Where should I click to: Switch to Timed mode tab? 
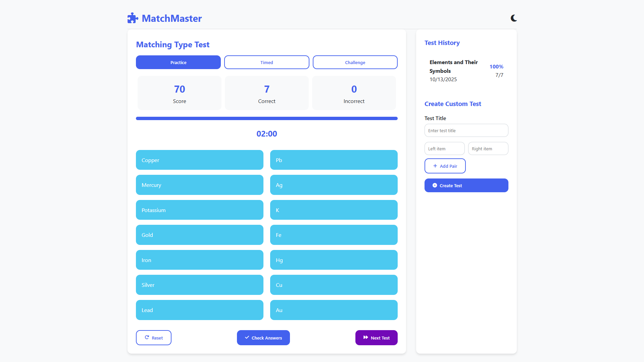[266, 62]
